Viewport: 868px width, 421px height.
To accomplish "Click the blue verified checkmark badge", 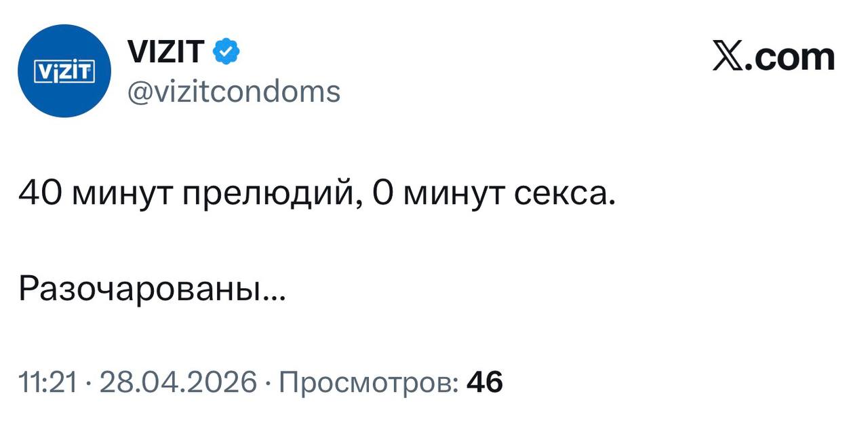I will coord(226,52).
